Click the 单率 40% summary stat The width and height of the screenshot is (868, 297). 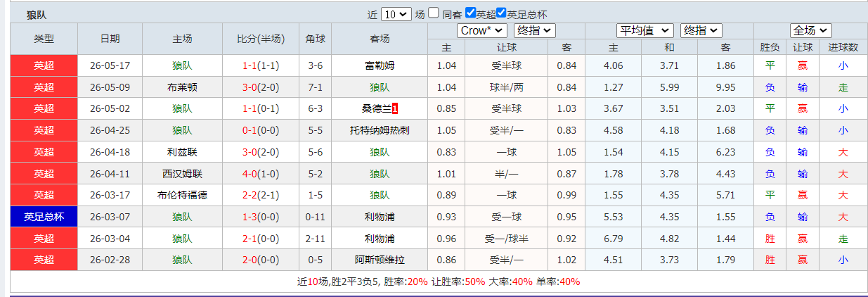point(558,282)
